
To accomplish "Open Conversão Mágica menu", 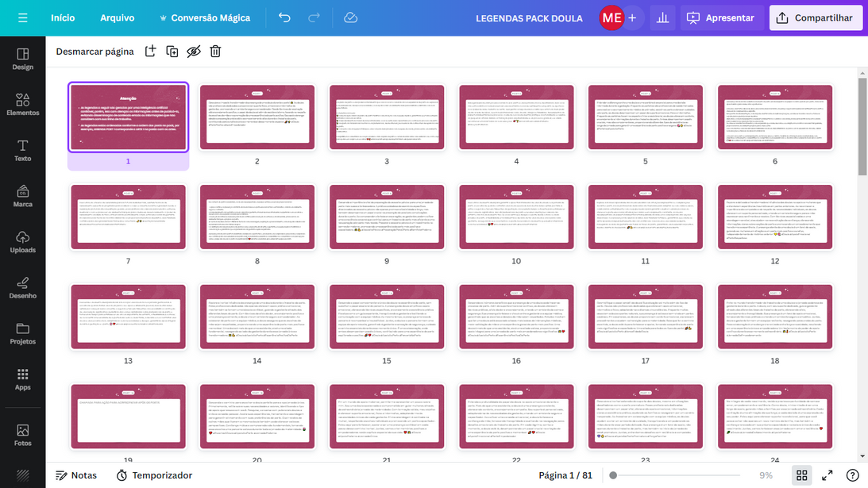I will pyautogui.click(x=205, y=17).
